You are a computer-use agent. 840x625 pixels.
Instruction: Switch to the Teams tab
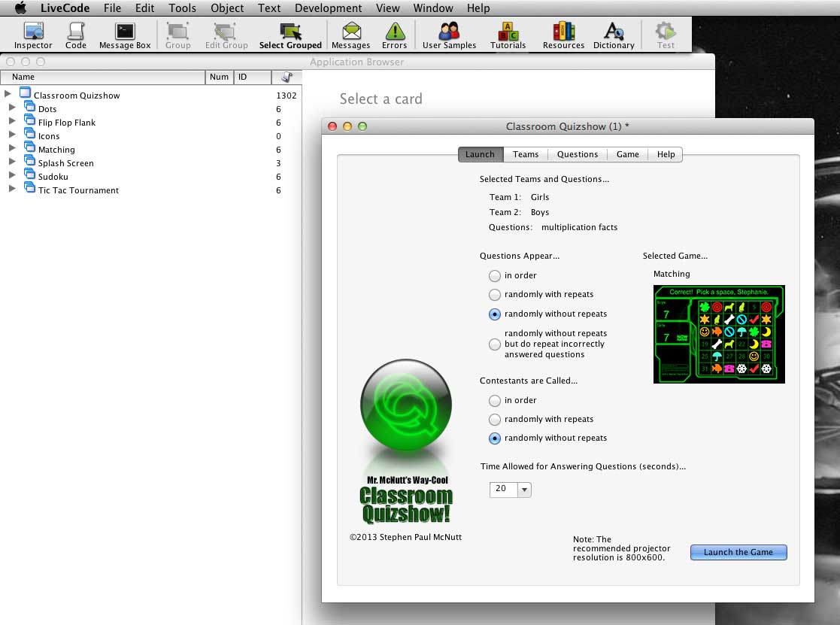526,154
